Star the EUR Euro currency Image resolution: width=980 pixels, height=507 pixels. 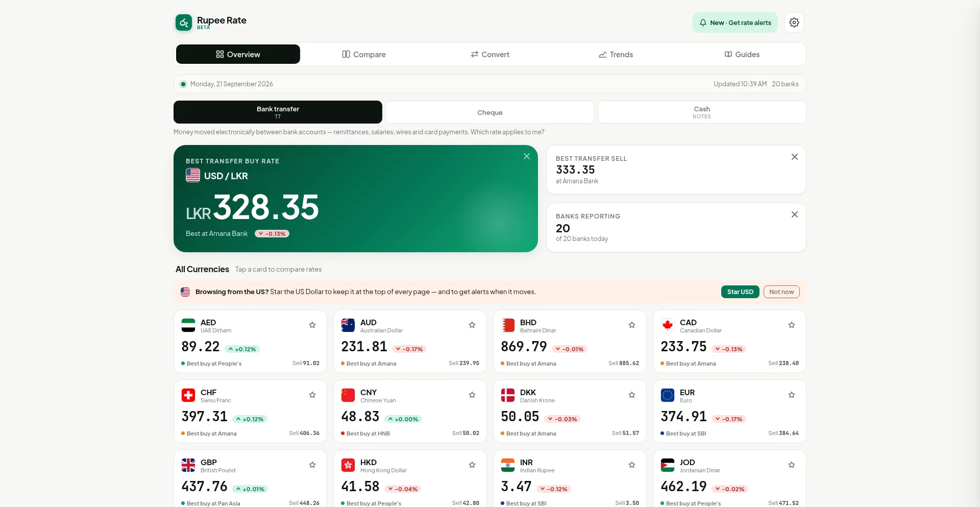792,395
